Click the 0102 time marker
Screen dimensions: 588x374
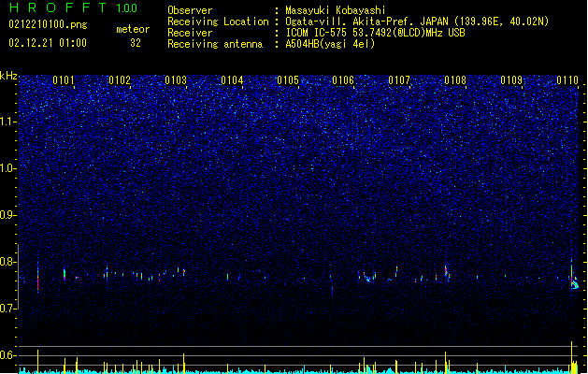120,80
